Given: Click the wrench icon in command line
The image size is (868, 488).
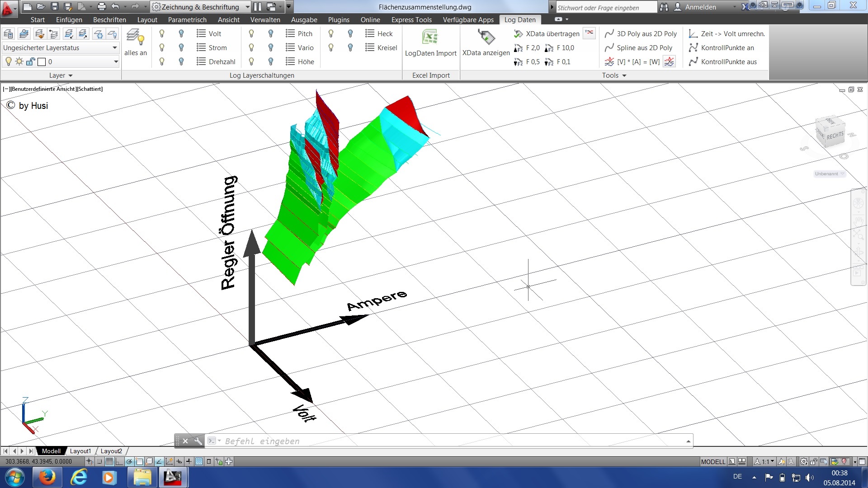Looking at the screenshot, I should (x=198, y=441).
